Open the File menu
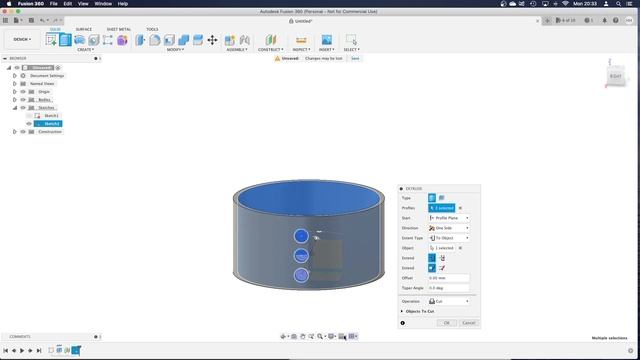Viewport: 640px width, 360px height. tap(53, 4)
